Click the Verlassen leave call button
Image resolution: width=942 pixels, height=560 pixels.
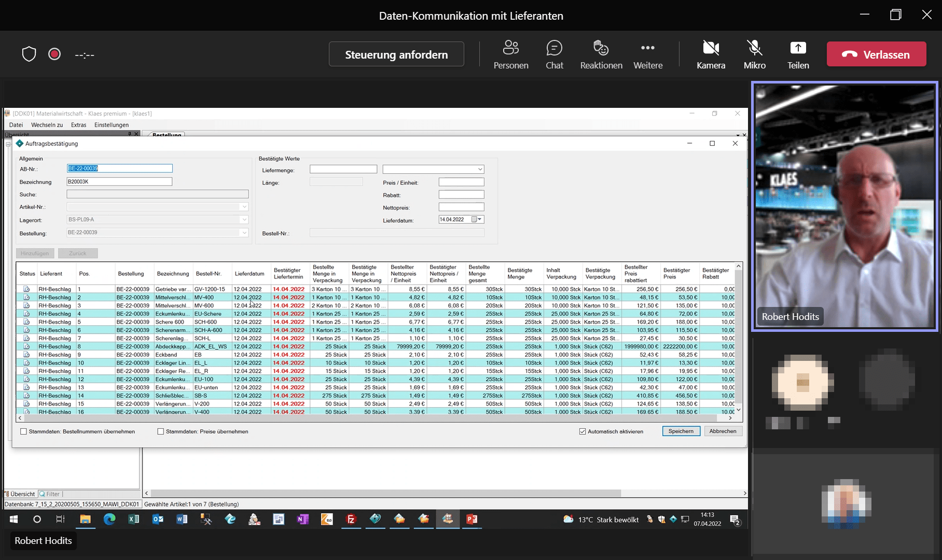pyautogui.click(x=876, y=54)
